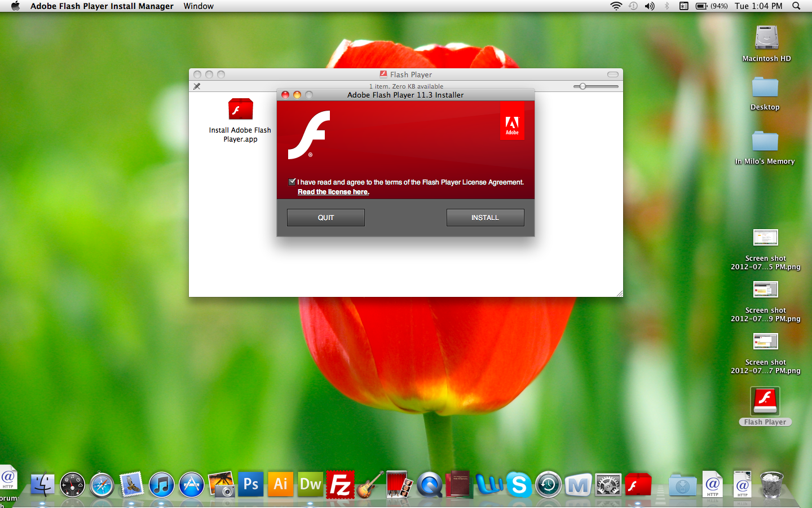Screen dimensions: 812x508
Task: Open the Window menu
Action: coord(198,6)
